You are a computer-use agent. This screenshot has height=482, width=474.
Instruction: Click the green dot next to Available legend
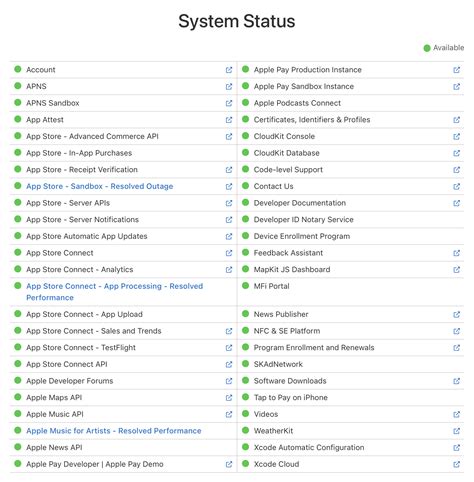(x=427, y=48)
